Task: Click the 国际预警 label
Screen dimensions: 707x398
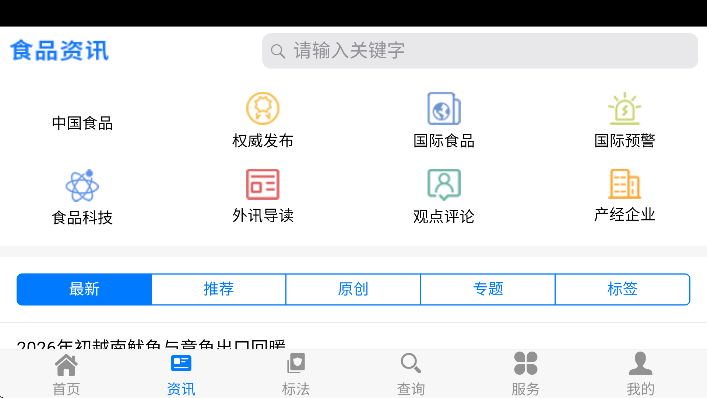Action: (x=624, y=141)
